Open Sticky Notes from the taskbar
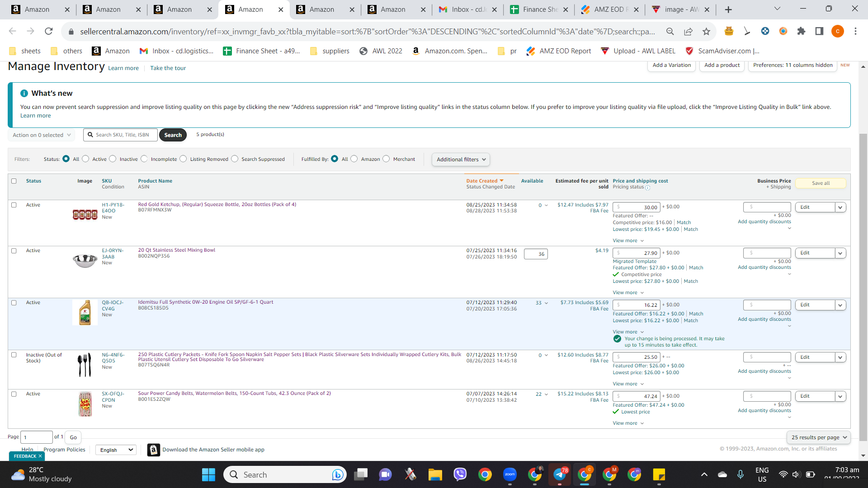868x488 pixels. [659, 474]
